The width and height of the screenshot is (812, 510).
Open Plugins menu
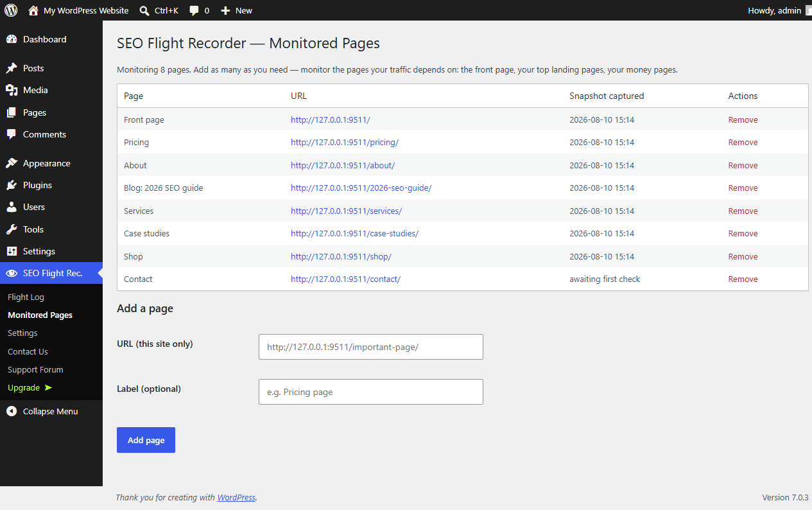[x=51, y=185]
